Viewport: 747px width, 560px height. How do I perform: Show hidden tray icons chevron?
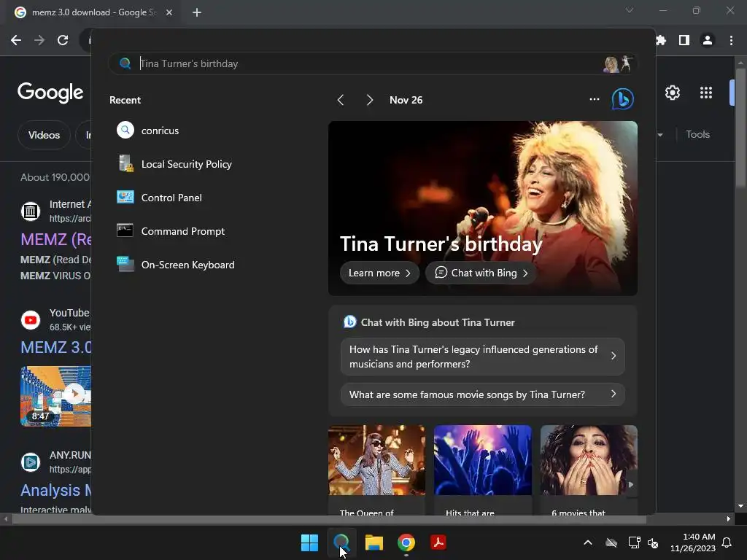(x=588, y=542)
